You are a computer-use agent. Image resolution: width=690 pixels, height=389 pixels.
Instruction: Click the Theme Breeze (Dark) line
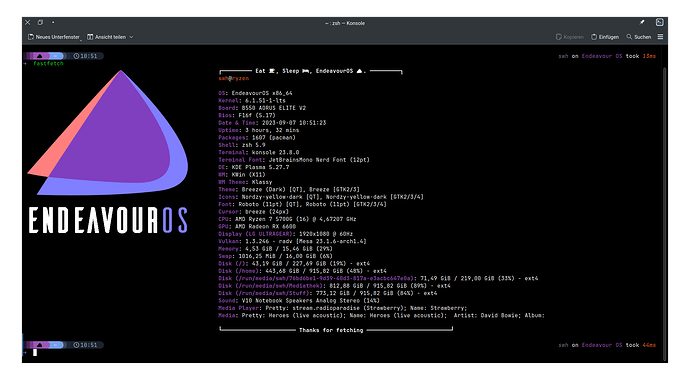[x=289, y=189]
